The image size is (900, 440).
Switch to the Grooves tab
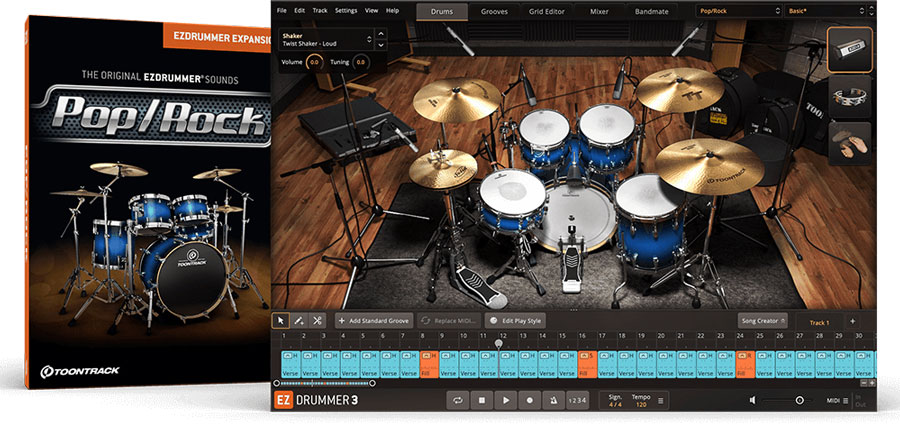pyautogui.click(x=495, y=11)
